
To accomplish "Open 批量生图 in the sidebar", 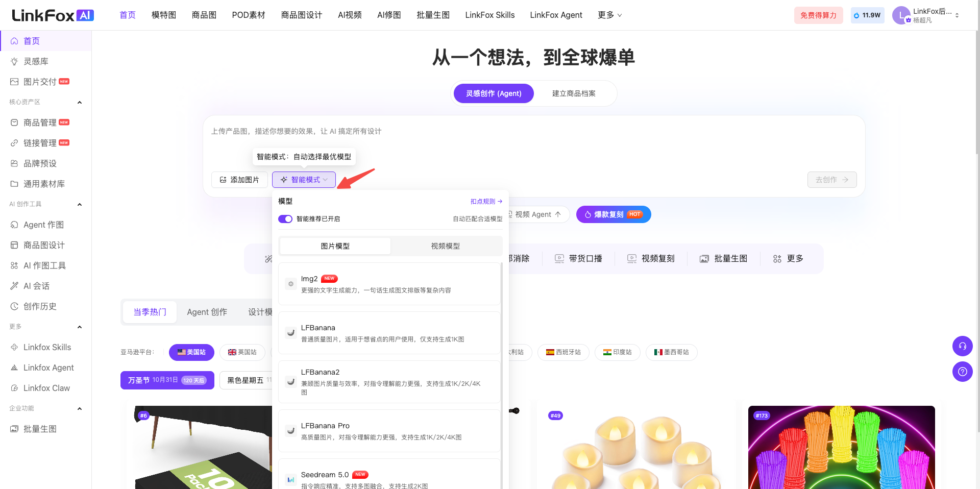I will 46,429.
